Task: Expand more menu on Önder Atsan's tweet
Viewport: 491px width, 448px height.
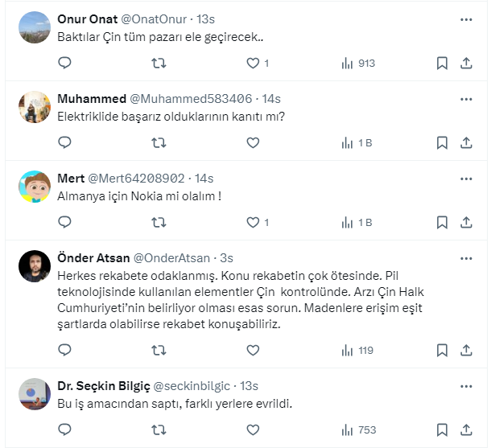Action: 466,258
